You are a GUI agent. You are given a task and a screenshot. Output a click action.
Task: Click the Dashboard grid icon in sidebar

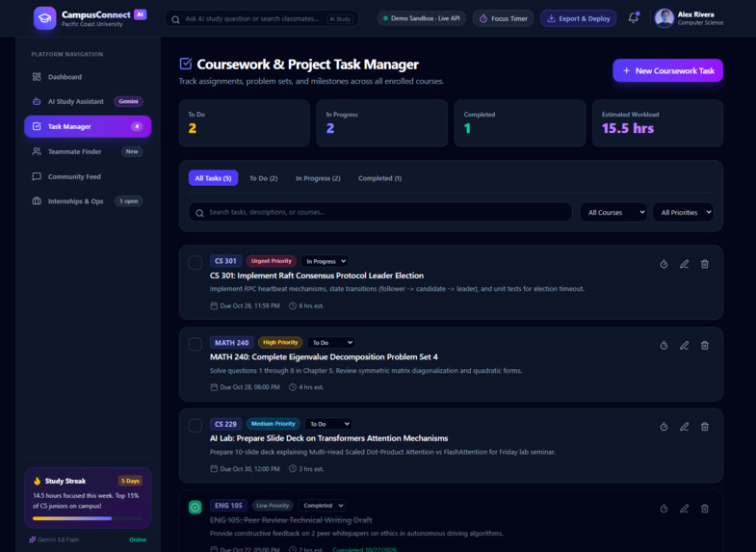tap(37, 77)
